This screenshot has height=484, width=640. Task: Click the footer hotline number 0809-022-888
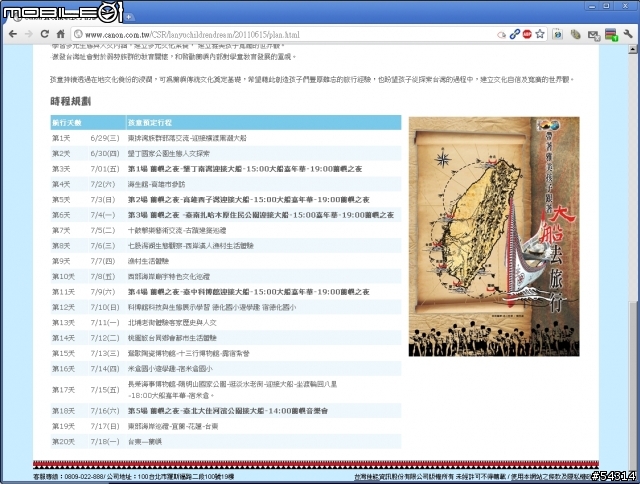click(85, 476)
